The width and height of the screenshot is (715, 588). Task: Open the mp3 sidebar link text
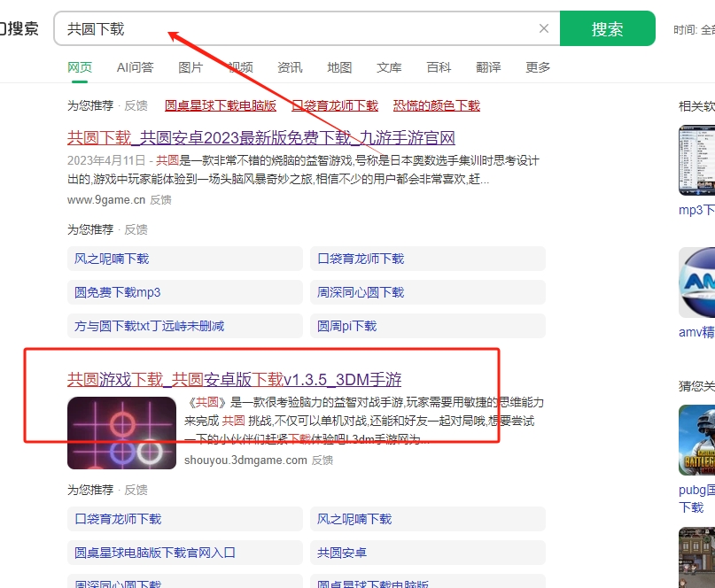click(696, 210)
